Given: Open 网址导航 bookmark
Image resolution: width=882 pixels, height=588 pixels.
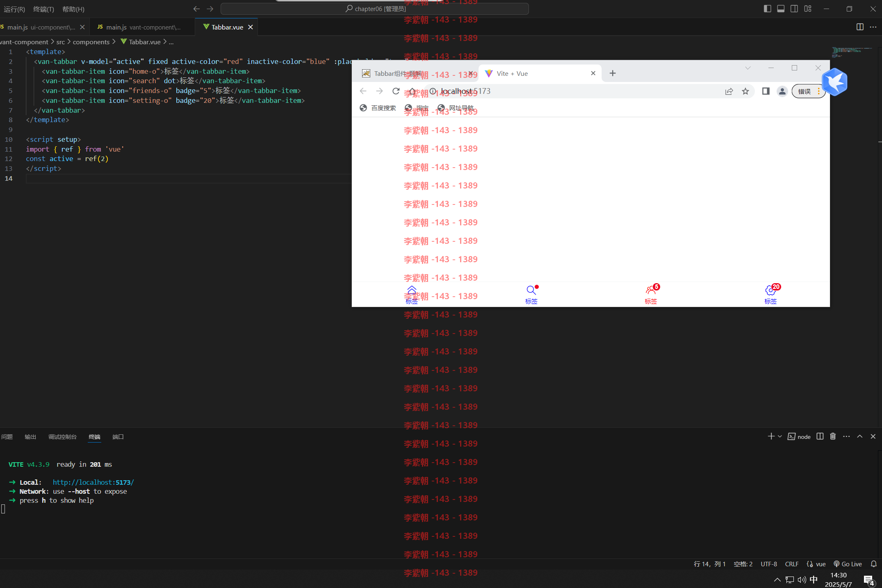Looking at the screenshot, I should pos(456,108).
